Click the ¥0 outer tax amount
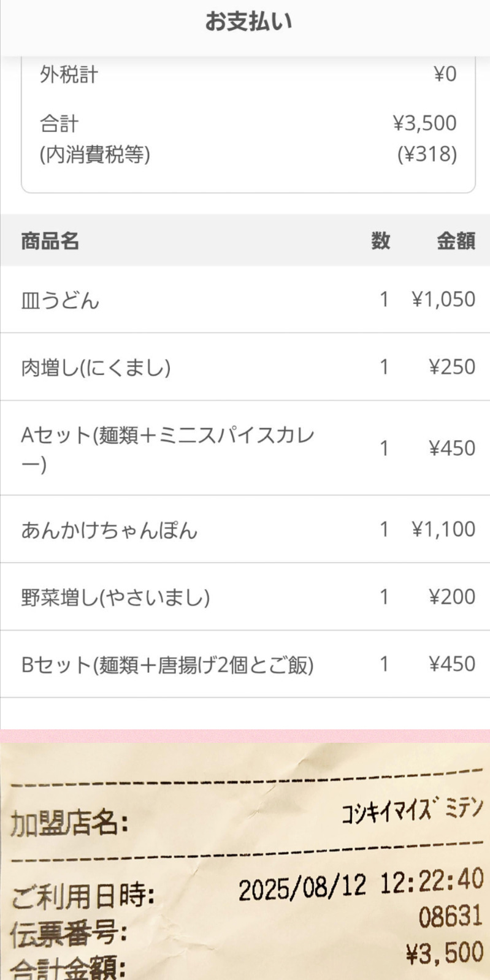Viewport: 490px width, 980px height. (445, 75)
